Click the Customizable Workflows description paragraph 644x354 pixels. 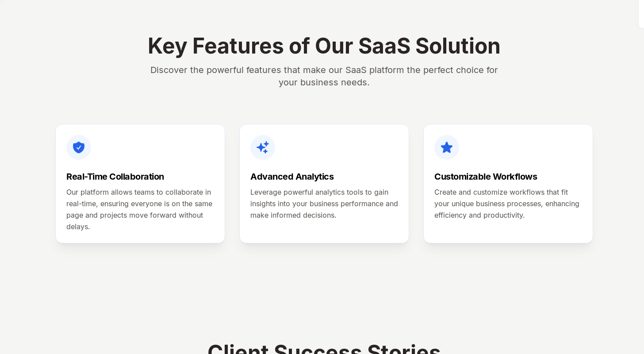click(506, 204)
